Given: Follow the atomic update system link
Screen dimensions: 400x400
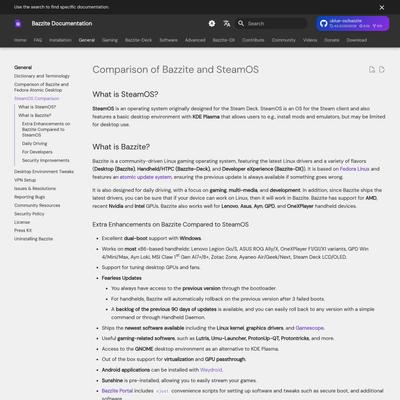Looking at the screenshot, I should 146,177.
